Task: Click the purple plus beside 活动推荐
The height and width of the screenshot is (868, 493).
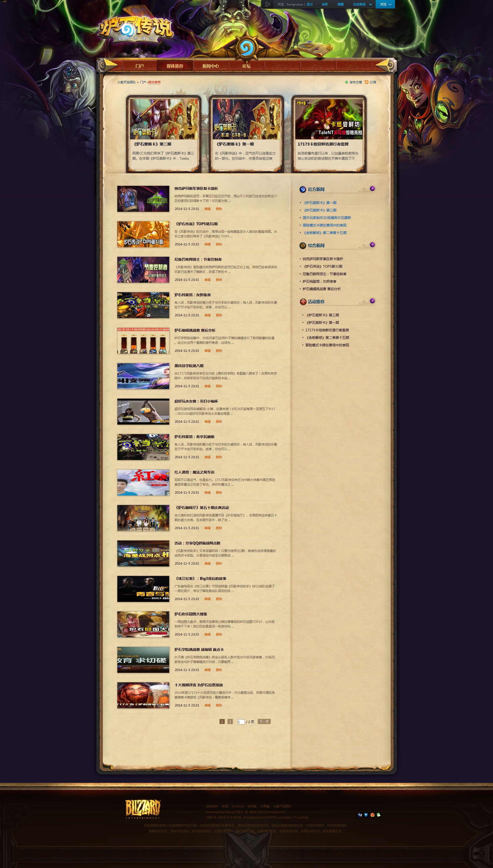Action: pos(372,301)
